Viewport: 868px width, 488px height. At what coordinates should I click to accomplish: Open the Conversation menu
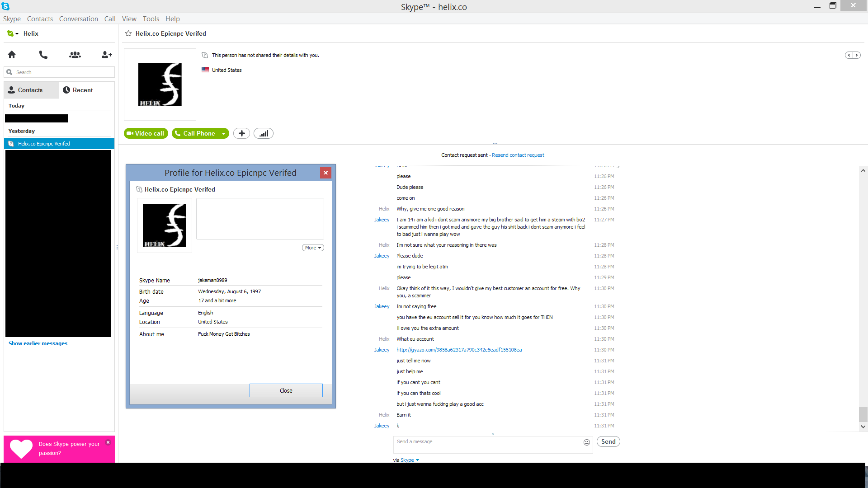click(79, 19)
